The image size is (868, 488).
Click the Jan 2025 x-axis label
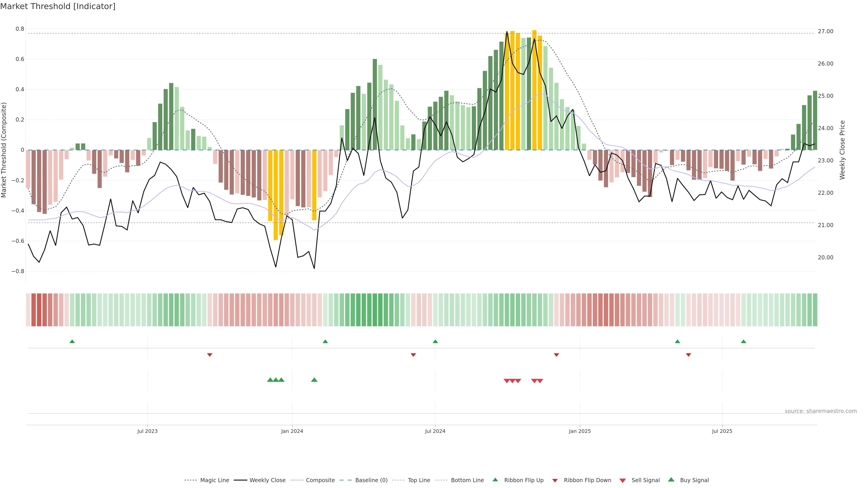(x=580, y=431)
